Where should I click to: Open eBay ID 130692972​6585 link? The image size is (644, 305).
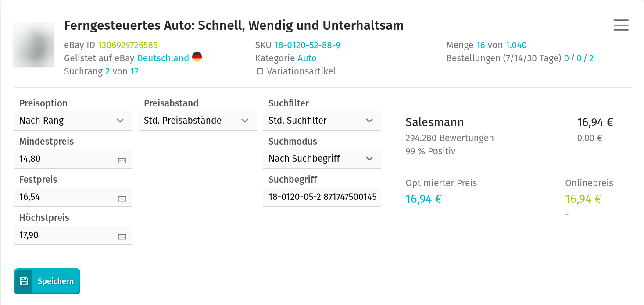point(128,45)
